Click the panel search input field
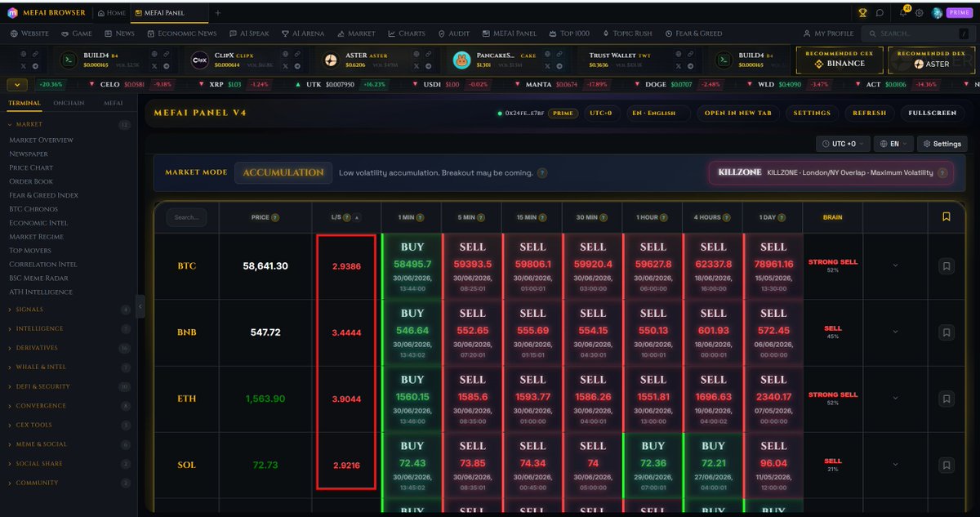This screenshot has width=980, height=517. click(186, 217)
